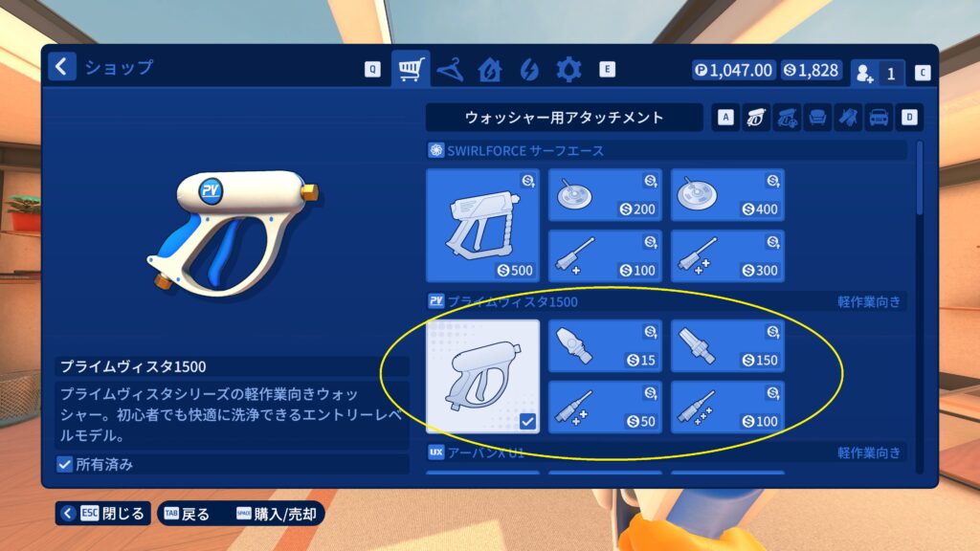Select the house job icon
Screen dimensions: 980x551
point(489,69)
